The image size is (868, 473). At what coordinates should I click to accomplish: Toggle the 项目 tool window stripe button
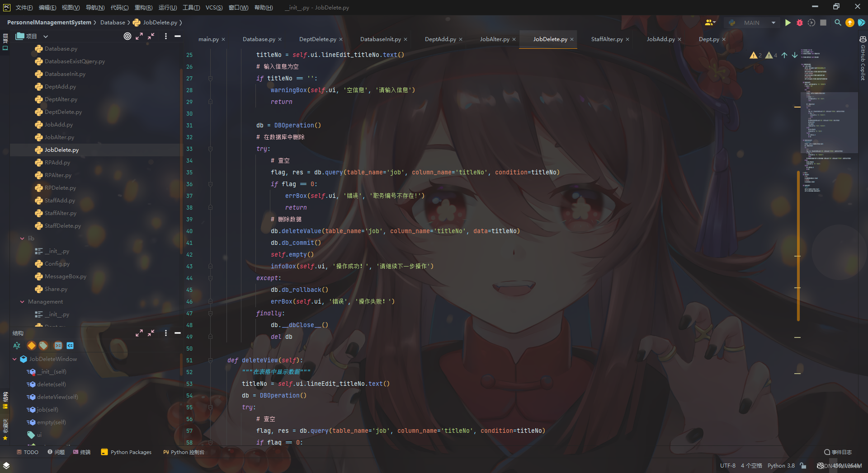point(5,42)
